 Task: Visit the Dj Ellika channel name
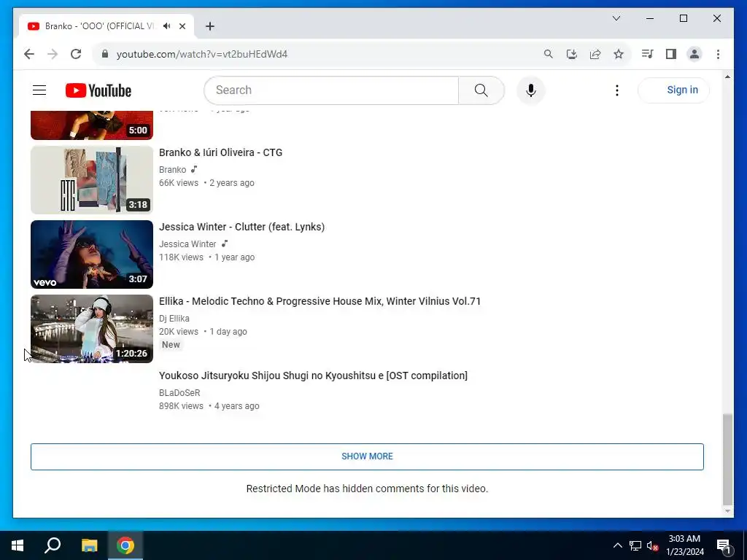[174, 318]
